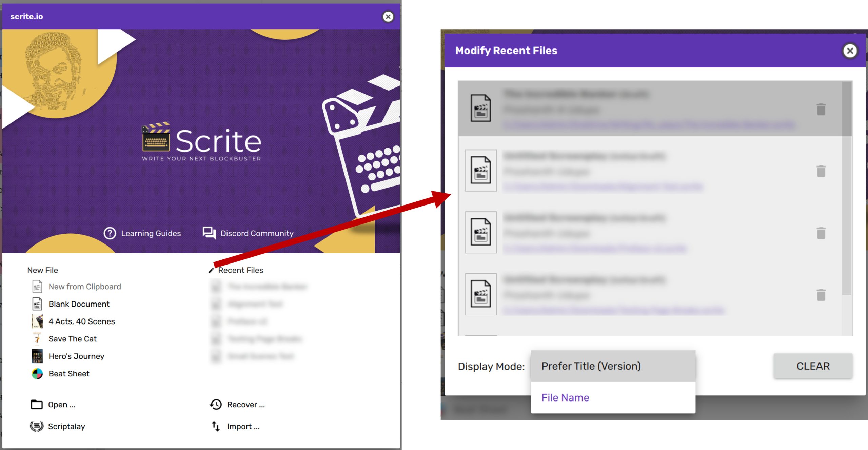Click the Open folder icon
The image size is (868, 450).
click(37, 405)
